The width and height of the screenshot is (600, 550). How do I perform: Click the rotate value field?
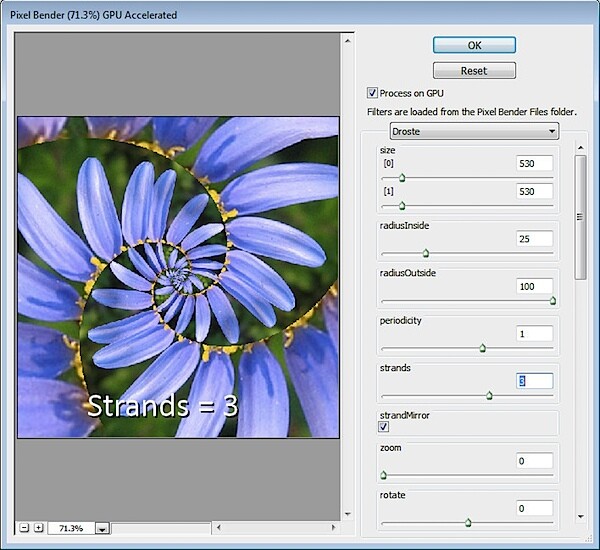[x=534, y=508]
